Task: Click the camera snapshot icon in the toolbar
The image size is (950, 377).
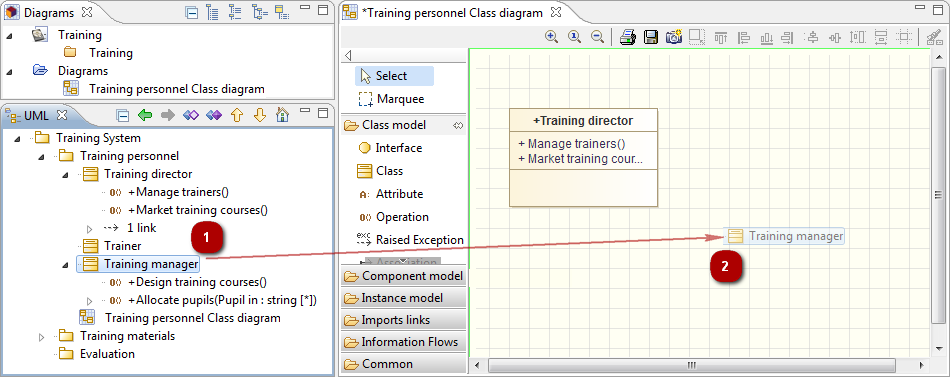Action: [x=674, y=37]
